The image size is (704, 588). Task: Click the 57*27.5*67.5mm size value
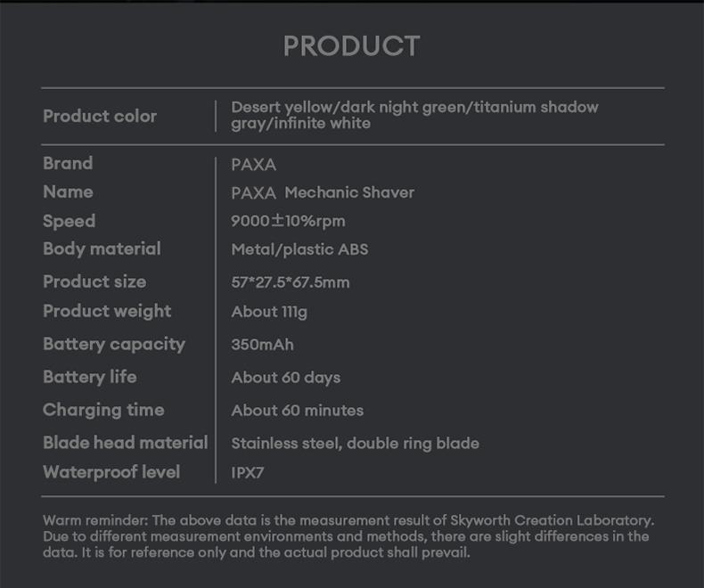tap(291, 282)
